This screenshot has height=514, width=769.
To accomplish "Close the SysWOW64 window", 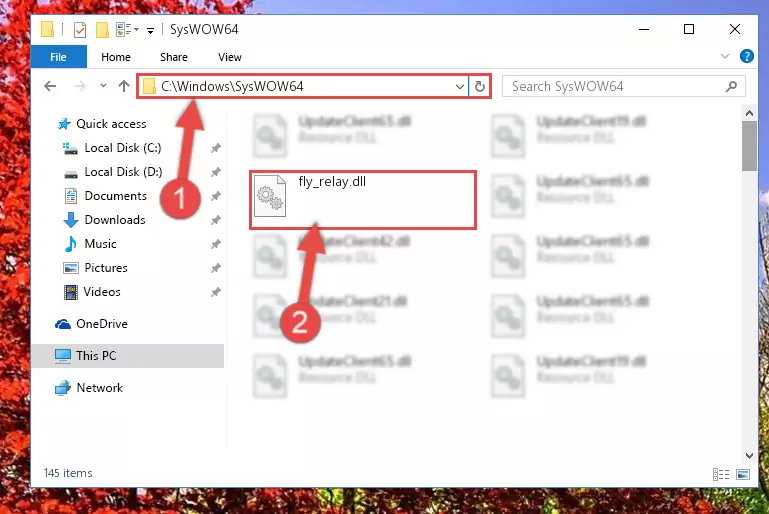I will pyautogui.click(x=734, y=29).
